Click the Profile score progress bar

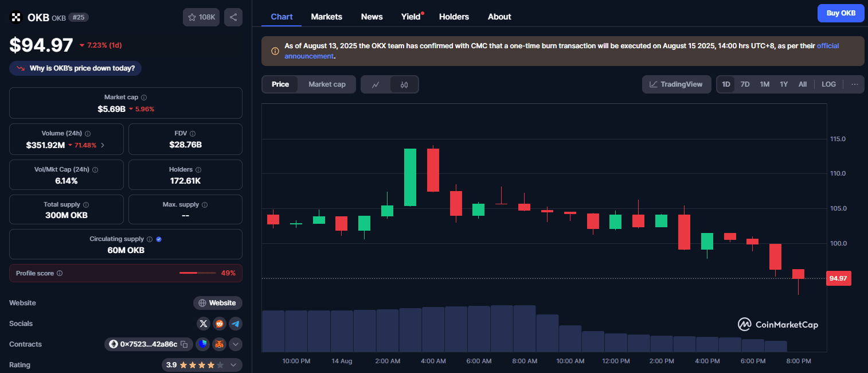(198, 273)
